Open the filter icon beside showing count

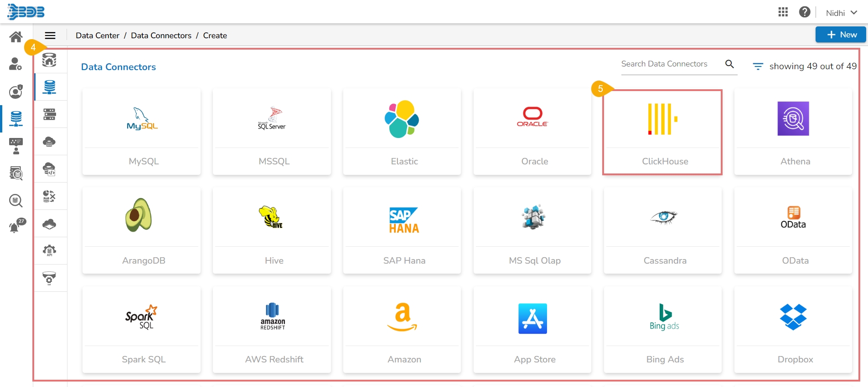(x=758, y=66)
